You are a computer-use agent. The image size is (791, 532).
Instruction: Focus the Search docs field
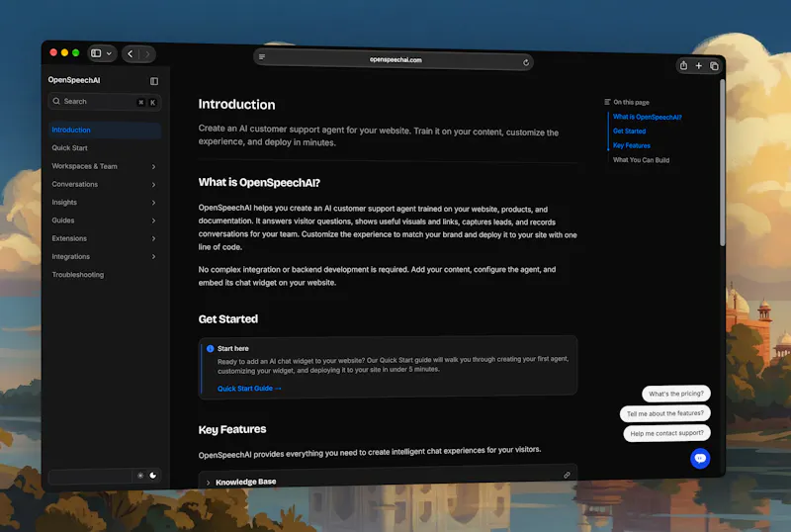[x=105, y=102]
